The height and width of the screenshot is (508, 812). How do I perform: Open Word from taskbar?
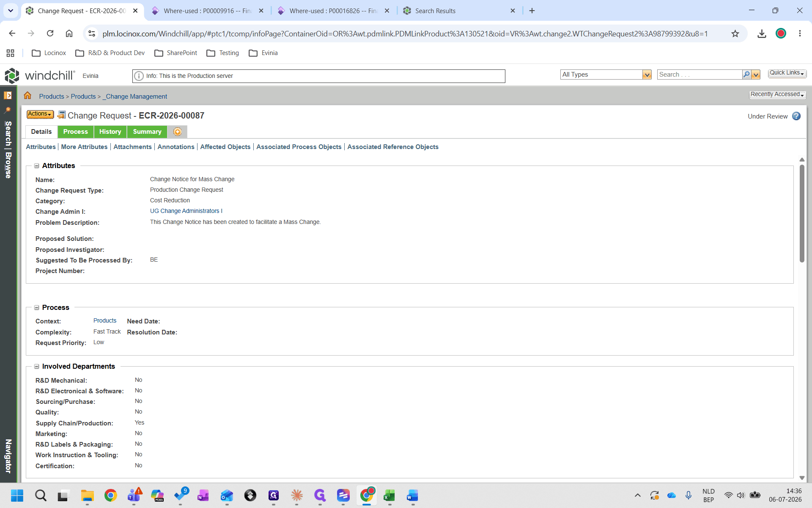[x=412, y=495]
